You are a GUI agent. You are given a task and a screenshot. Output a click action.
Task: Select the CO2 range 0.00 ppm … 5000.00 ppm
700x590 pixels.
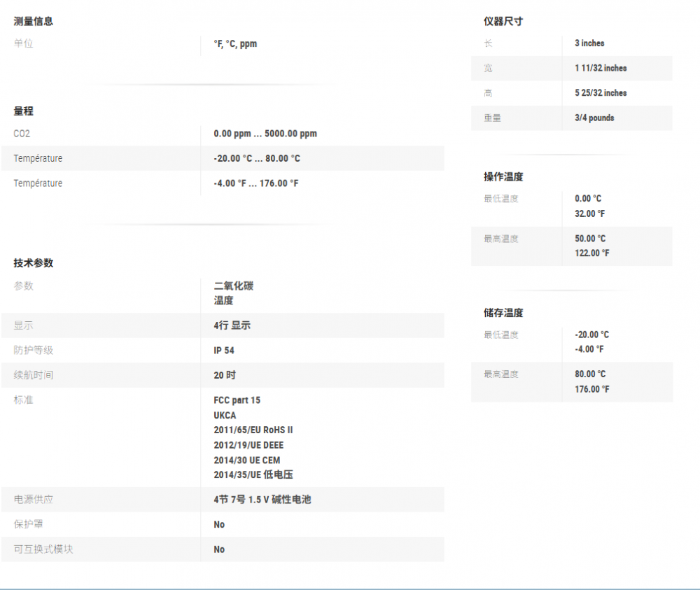tap(265, 134)
